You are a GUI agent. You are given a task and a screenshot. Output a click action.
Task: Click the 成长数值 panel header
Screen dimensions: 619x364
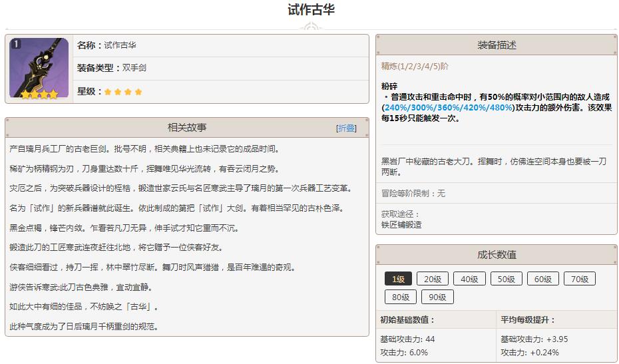[497, 255]
